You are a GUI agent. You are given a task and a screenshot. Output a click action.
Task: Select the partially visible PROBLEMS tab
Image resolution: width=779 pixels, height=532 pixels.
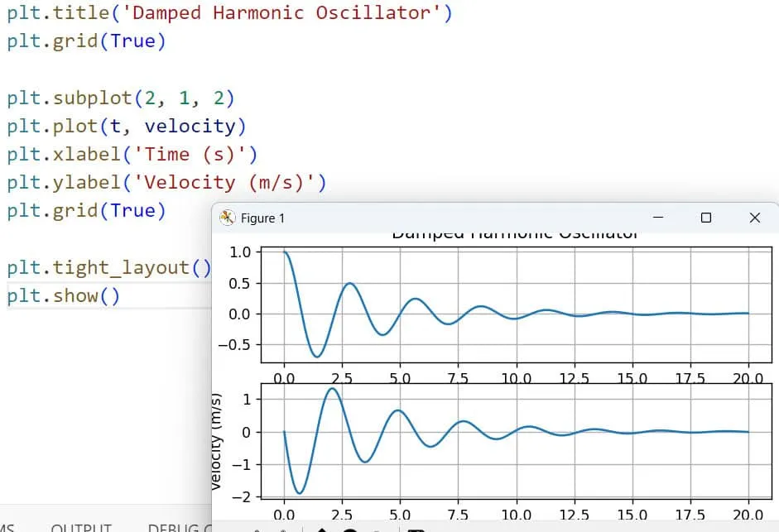pyautogui.click(x=7, y=527)
